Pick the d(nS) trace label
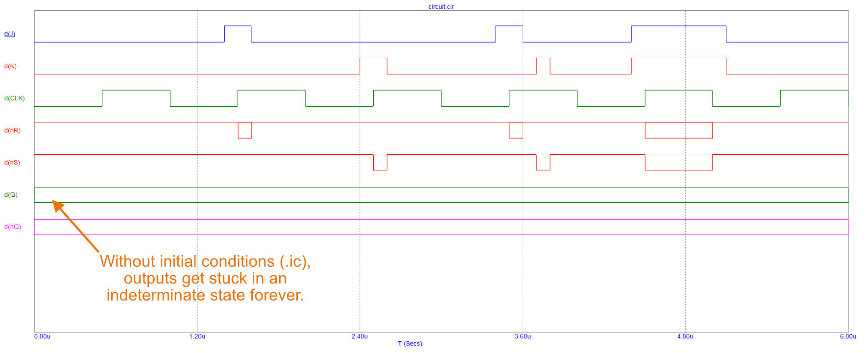The width and height of the screenshot is (868, 353). click(12, 163)
